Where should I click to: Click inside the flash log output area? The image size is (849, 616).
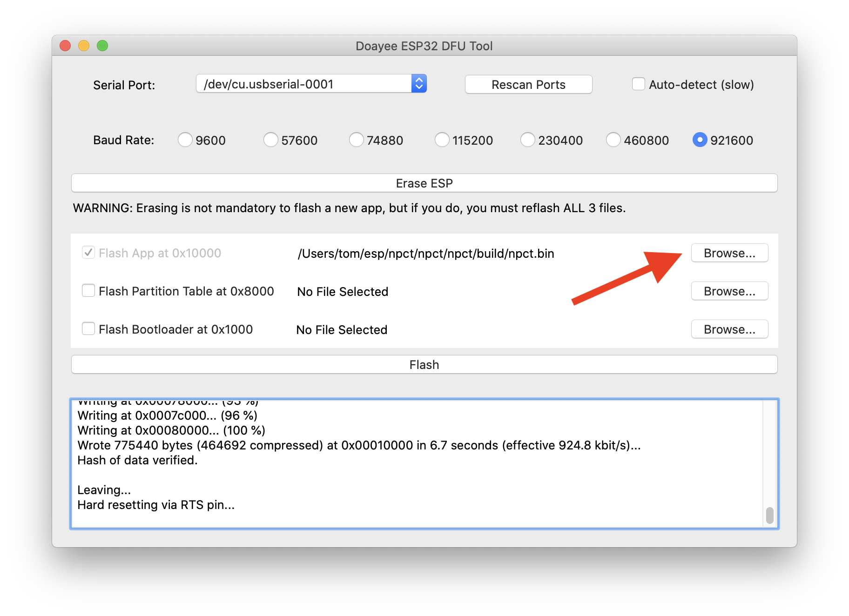point(424,464)
